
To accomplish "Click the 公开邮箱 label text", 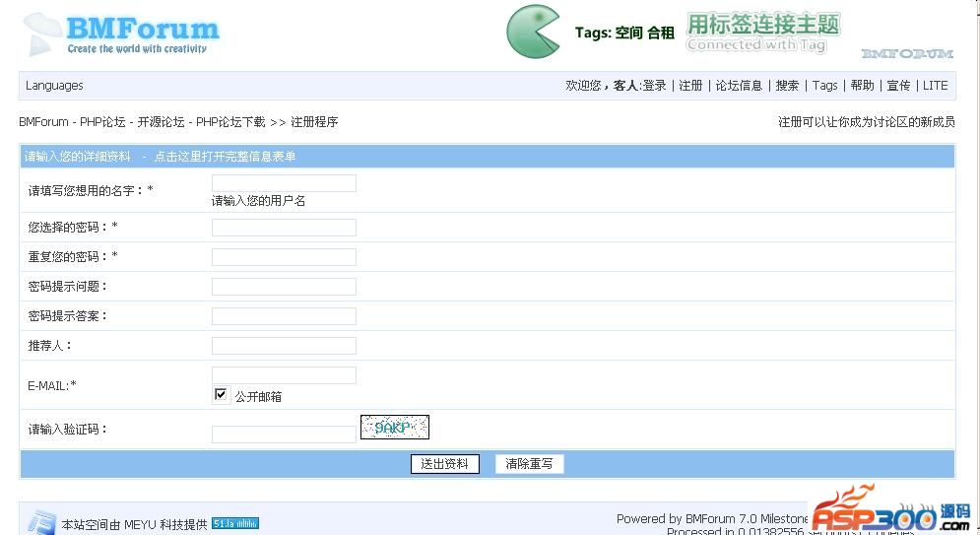I will [258, 396].
